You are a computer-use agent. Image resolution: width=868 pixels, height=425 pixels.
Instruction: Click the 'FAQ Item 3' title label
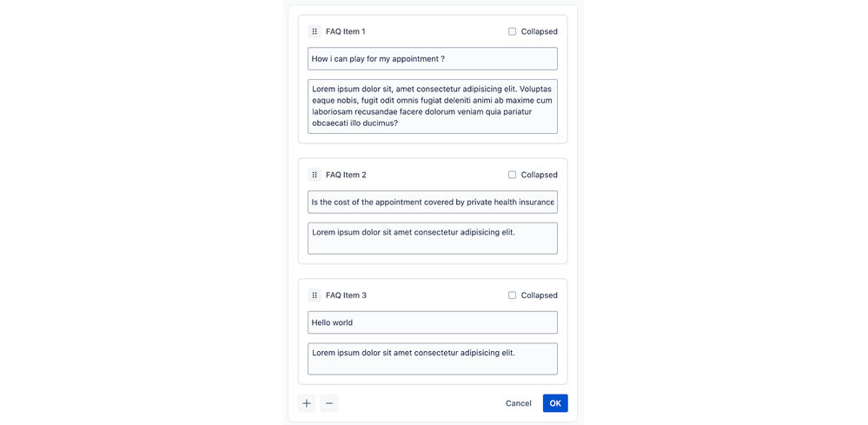tap(346, 295)
